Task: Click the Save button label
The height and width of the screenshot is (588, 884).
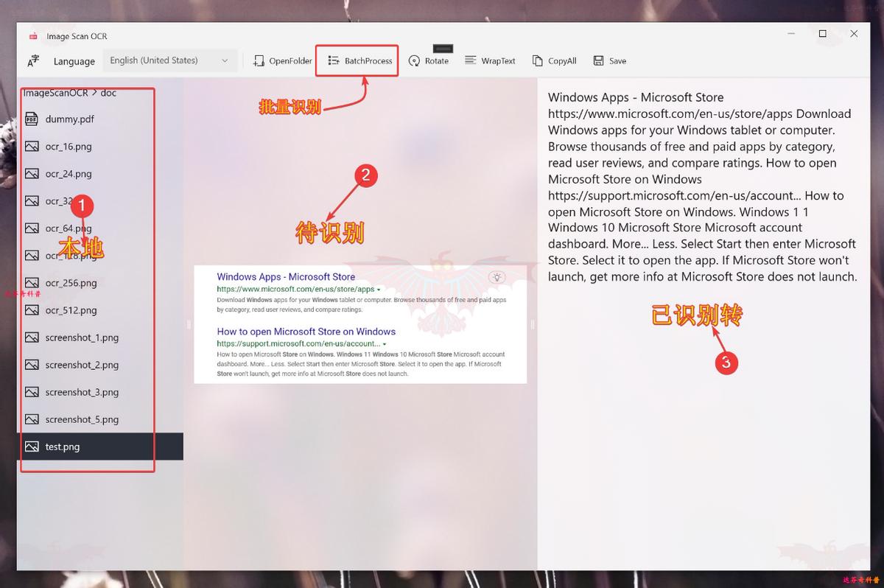Action: click(x=617, y=60)
